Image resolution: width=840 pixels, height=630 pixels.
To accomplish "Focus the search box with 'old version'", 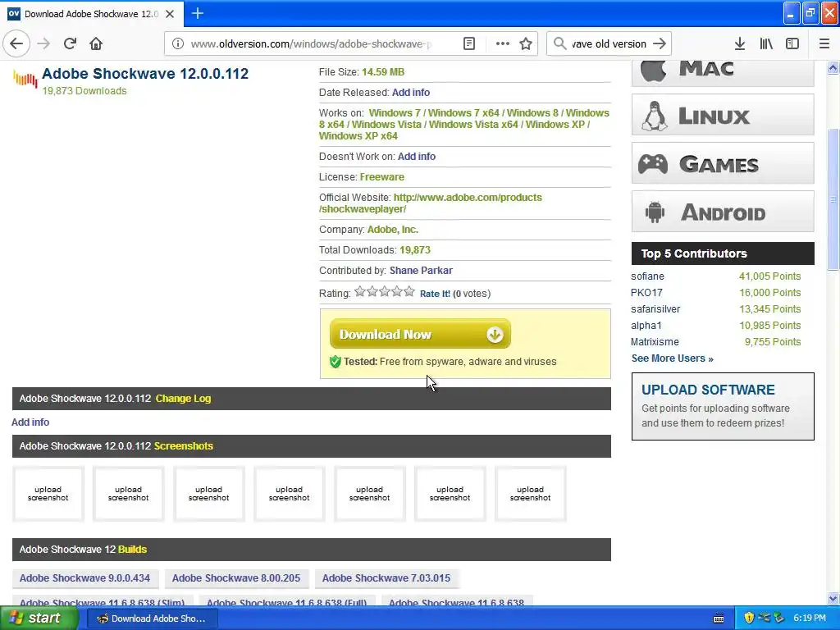I will coord(609,44).
